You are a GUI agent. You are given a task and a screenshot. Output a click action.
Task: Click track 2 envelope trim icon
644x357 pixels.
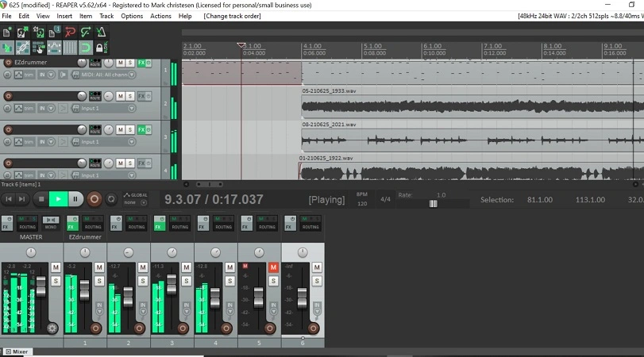18,109
